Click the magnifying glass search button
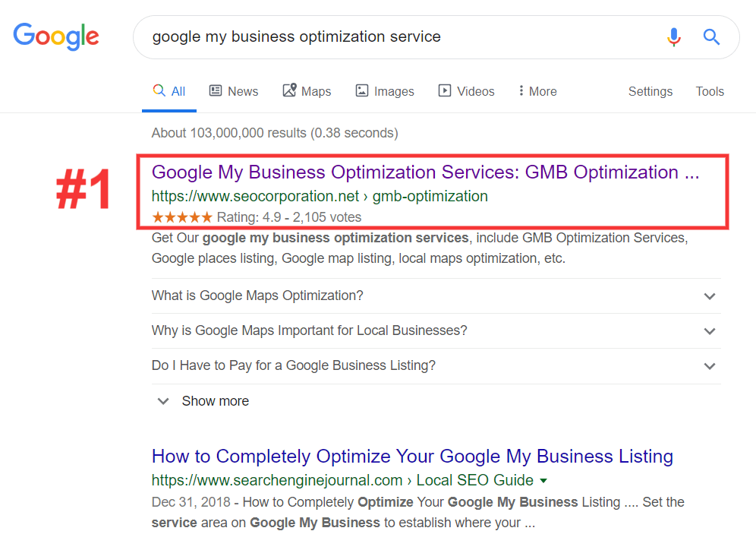The image size is (756, 550). (x=711, y=36)
